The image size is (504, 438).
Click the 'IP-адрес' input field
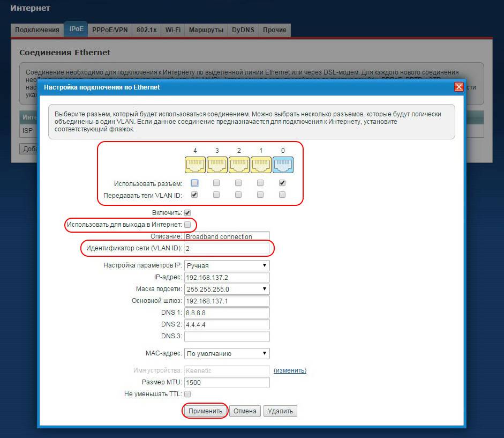pyautogui.click(x=227, y=277)
